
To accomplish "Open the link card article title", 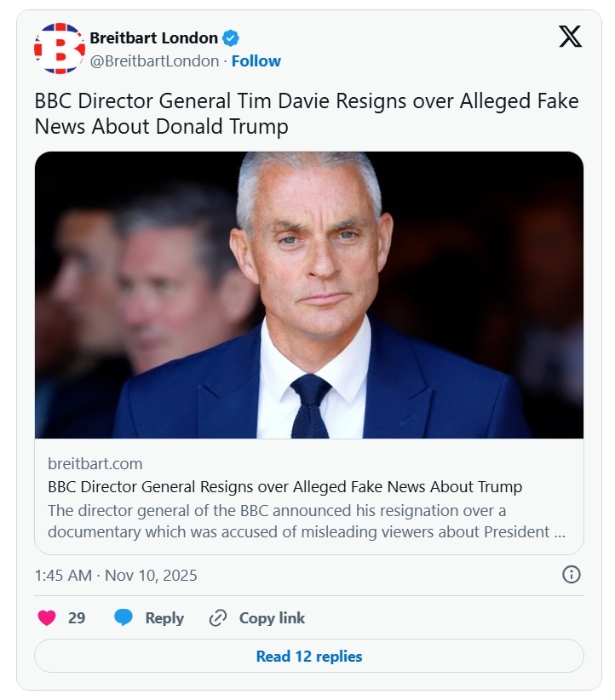I will pos(285,487).
